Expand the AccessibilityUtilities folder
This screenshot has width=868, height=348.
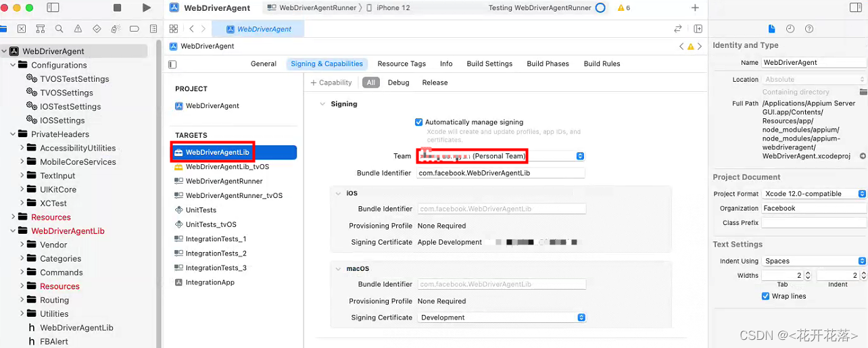[22, 148]
